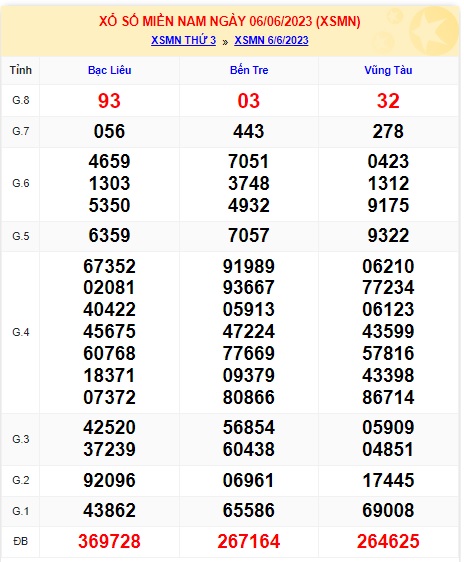Click the G.6 number 1303
Screen dimensions: 464x562
coord(109,184)
